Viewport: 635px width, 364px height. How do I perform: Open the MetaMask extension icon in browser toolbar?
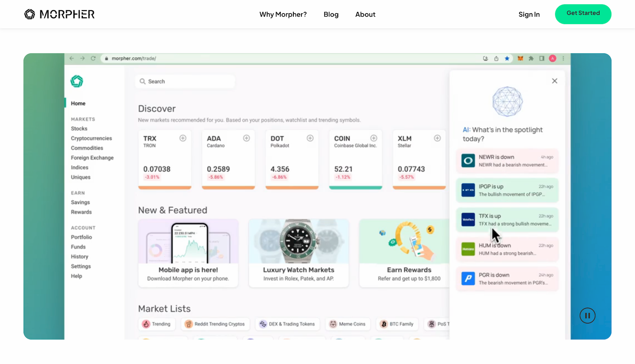pos(519,58)
